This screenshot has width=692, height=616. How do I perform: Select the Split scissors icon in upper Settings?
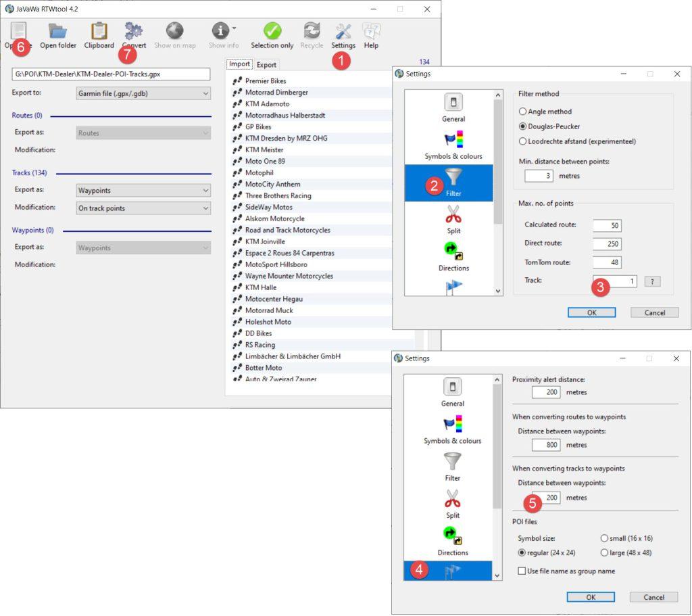pyautogui.click(x=453, y=216)
